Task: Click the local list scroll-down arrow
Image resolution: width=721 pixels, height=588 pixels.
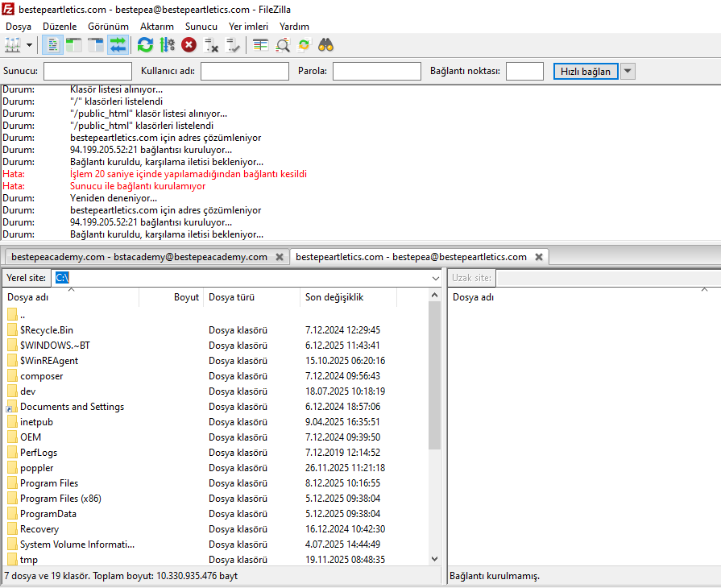Action: 434,559
